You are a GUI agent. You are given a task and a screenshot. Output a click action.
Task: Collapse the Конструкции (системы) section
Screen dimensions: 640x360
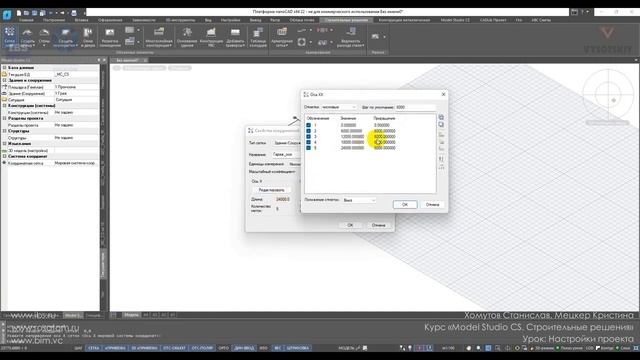coord(4,106)
